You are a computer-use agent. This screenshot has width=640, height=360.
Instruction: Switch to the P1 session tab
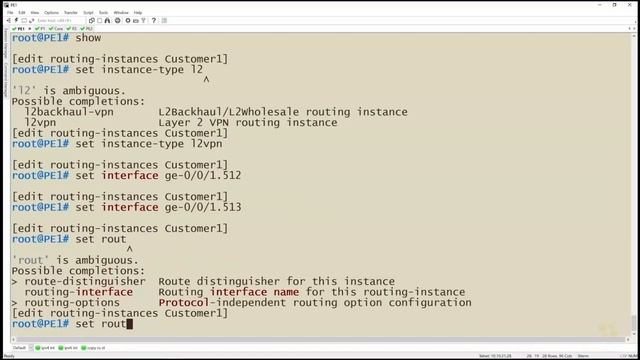coord(40,29)
